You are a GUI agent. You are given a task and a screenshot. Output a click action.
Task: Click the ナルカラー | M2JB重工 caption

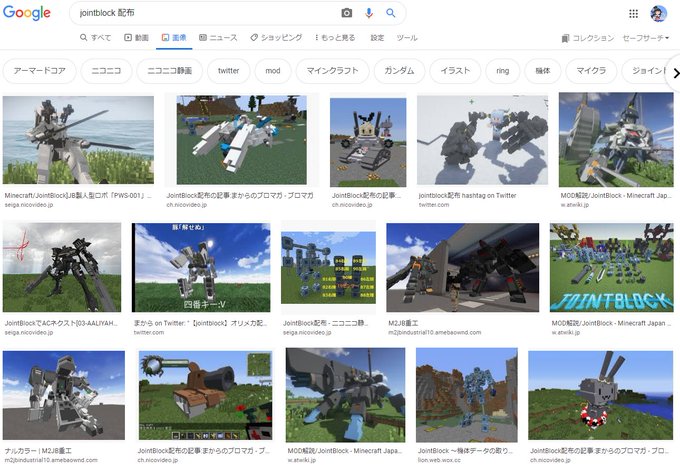coord(38,451)
